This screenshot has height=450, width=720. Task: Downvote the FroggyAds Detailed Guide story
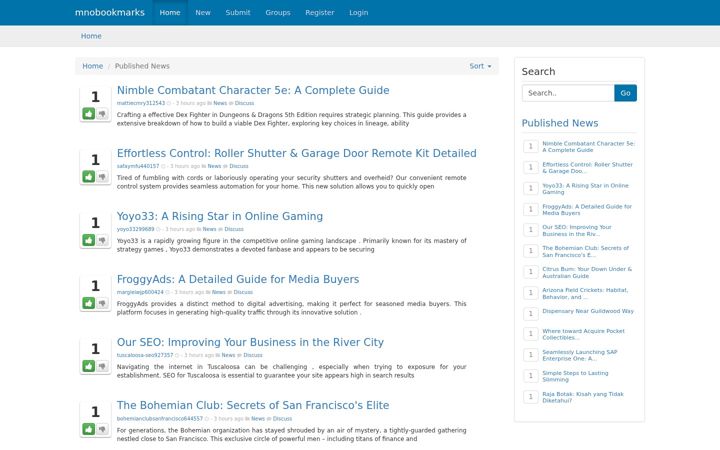102,303
